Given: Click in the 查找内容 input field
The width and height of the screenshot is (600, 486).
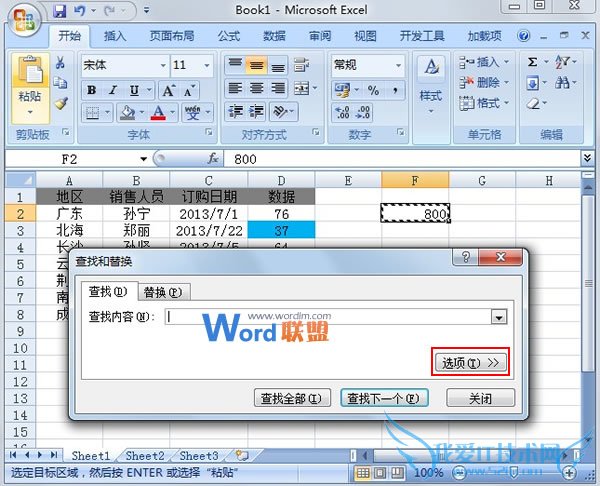Looking at the screenshot, I should pos(329,317).
